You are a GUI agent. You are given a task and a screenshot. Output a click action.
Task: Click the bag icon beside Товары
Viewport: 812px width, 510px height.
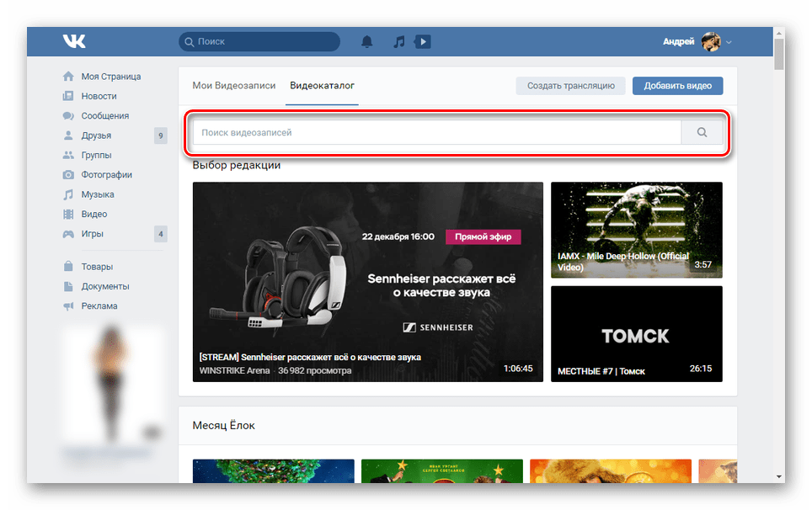(x=68, y=267)
